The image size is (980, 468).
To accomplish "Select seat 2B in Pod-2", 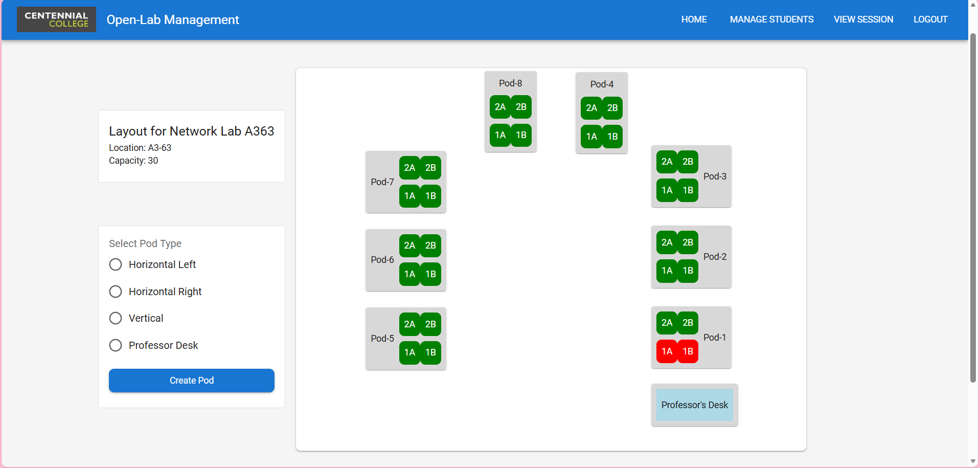I will coord(688,242).
